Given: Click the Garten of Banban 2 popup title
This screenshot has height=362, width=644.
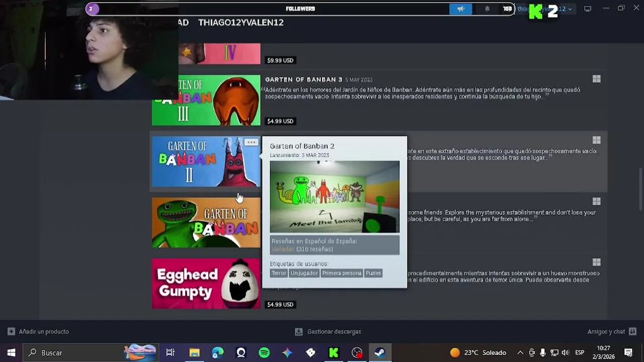Looking at the screenshot, I should pyautogui.click(x=302, y=146).
